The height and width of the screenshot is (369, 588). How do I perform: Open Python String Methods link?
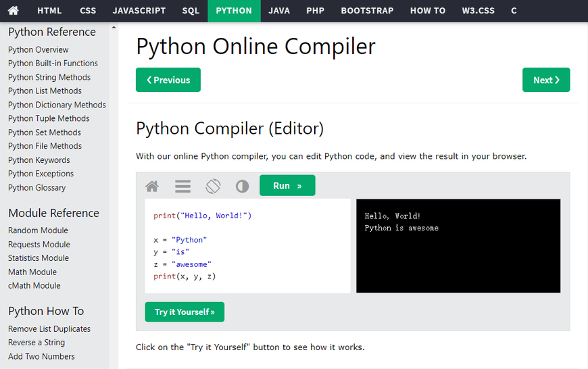[x=49, y=77]
